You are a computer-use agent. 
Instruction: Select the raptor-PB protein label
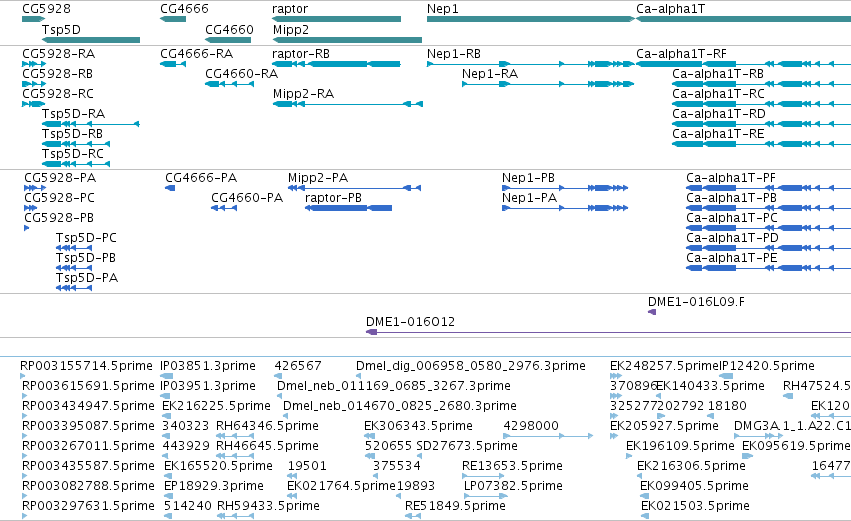click(x=333, y=198)
